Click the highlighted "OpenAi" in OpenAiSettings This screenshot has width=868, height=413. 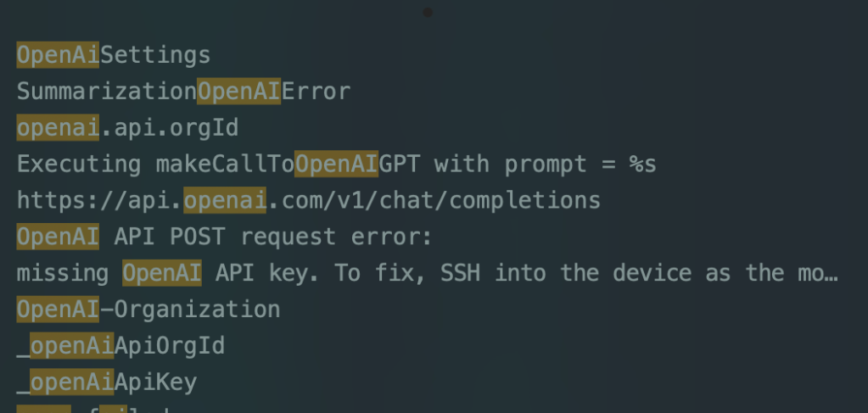(x=58, y=56)
